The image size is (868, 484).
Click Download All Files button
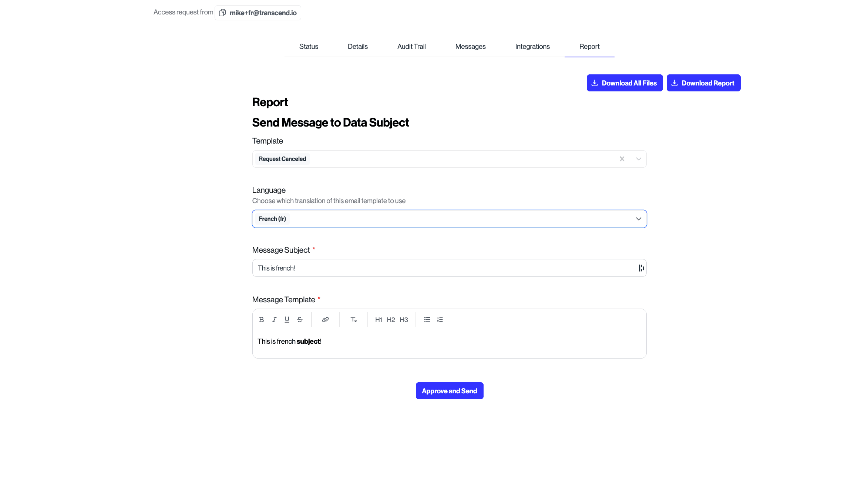(x=625, y=83)
